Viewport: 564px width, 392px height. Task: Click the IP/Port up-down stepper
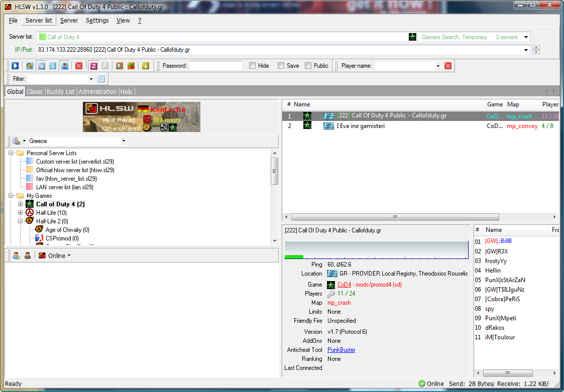[536, 50]
